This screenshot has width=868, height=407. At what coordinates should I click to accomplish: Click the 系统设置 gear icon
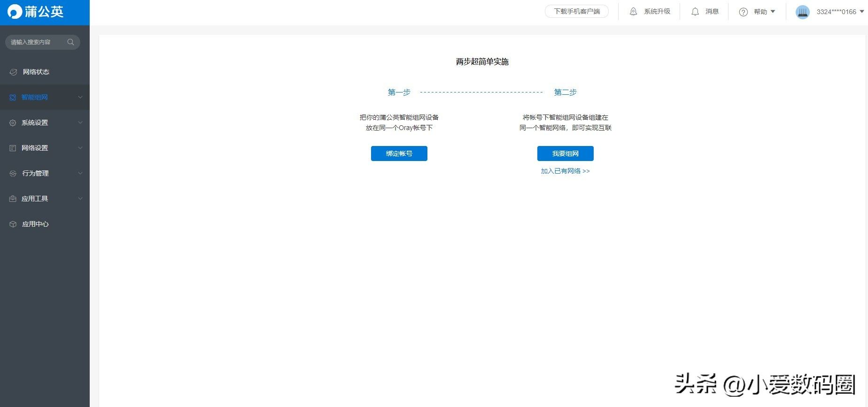click(13, 123)
